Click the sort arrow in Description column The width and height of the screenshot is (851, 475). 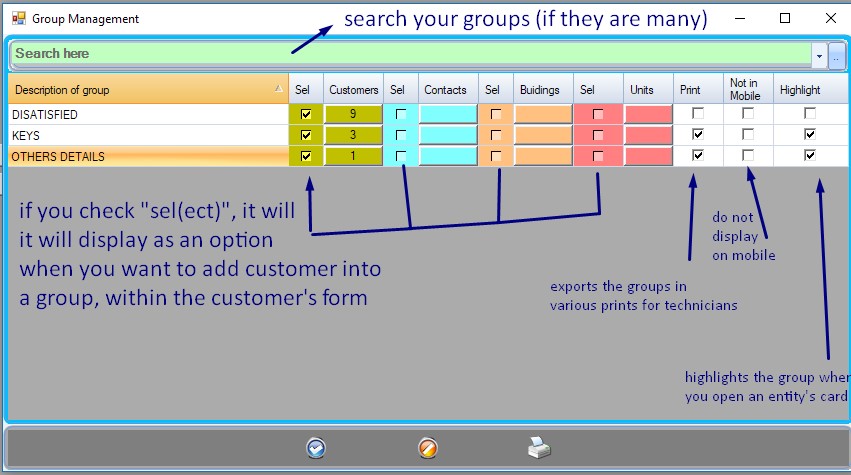coord(278,89)
